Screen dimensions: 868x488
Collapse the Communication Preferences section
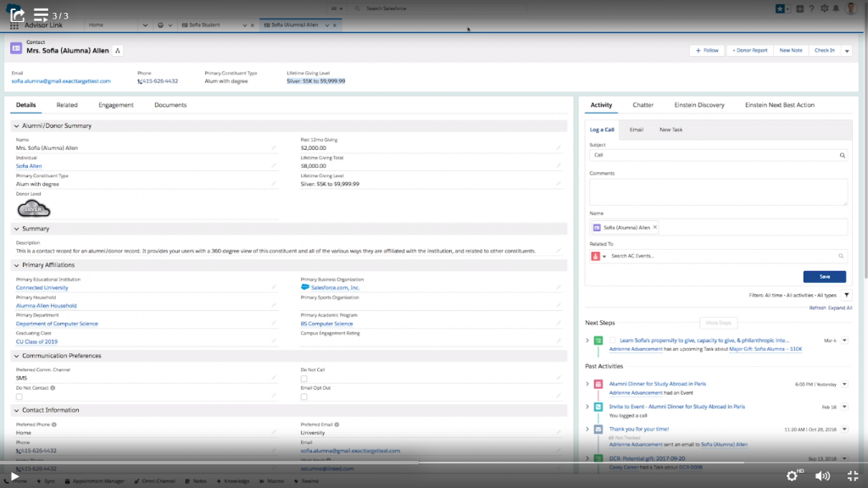click(x=17, y=357)
